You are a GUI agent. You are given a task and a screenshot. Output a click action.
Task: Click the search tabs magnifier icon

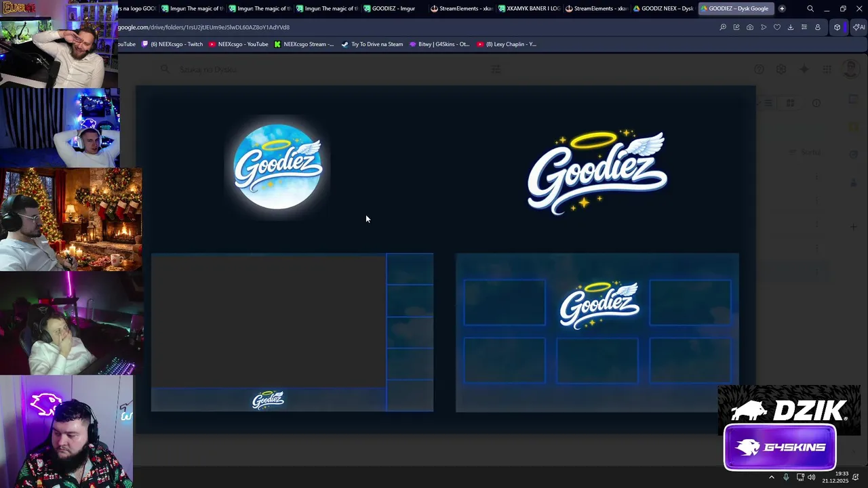click(810, 9)
